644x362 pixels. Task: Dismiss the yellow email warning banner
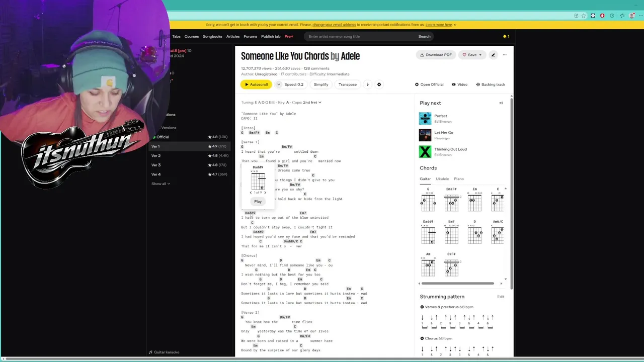[x=455, y=25]
